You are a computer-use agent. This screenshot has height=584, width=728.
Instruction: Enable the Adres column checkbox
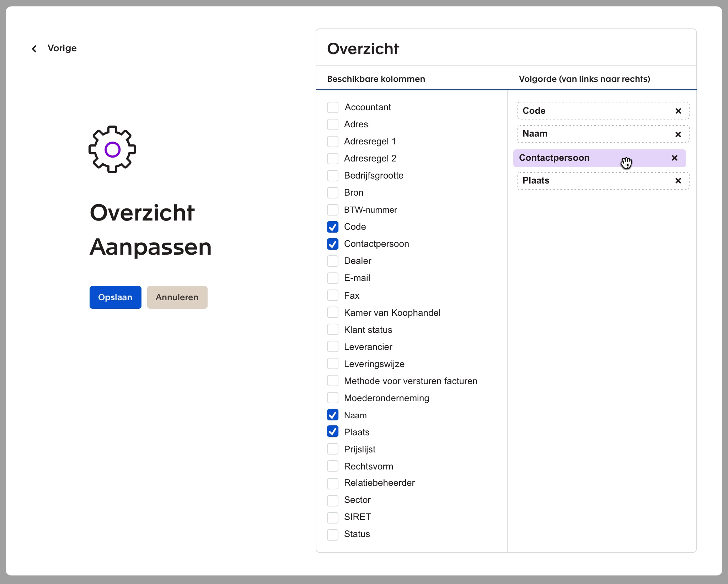tap(333, 124)
